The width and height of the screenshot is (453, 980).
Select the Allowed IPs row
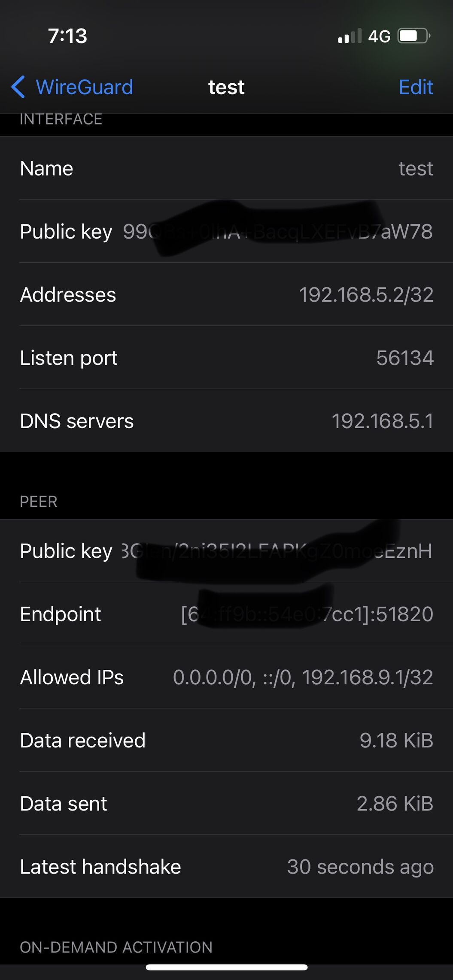[226, 677]
